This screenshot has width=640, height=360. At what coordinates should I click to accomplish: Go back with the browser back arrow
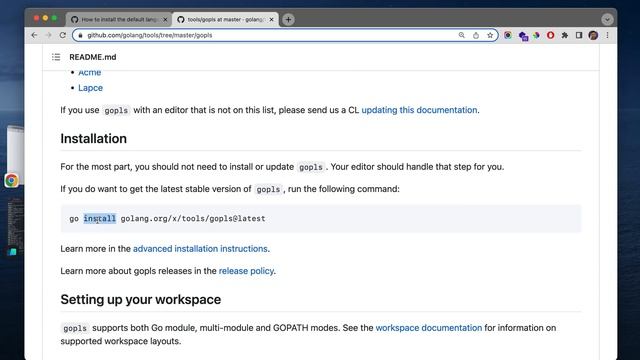coord(34,35)
